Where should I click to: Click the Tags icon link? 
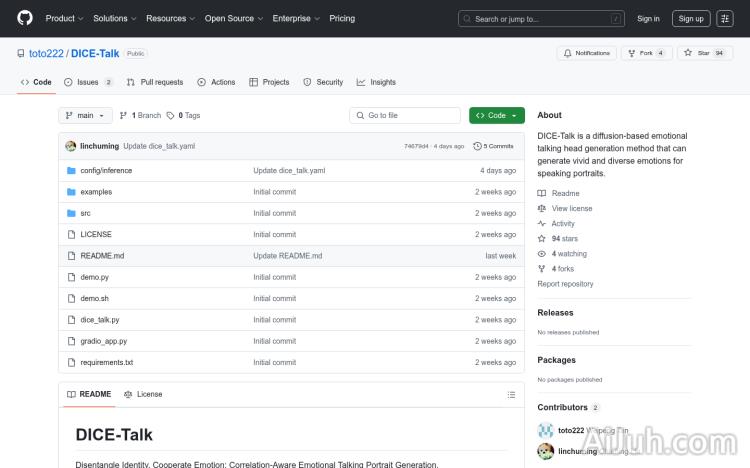(171, 116)
